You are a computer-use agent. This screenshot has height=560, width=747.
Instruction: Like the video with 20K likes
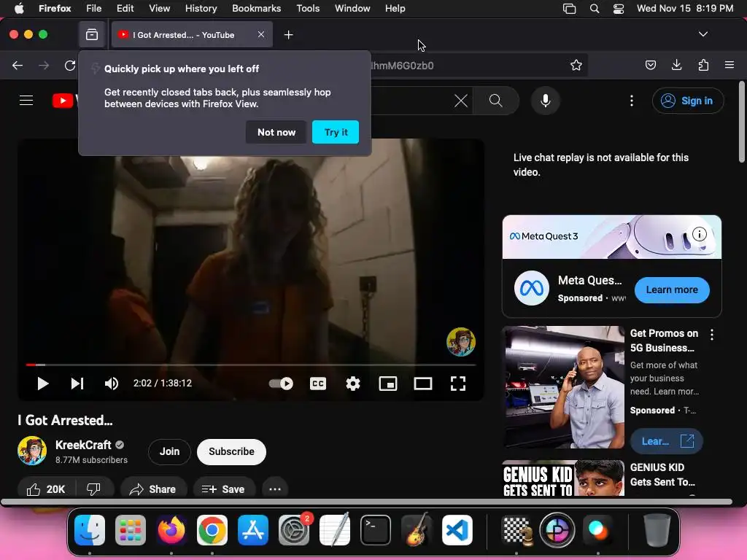coord(46,489)
